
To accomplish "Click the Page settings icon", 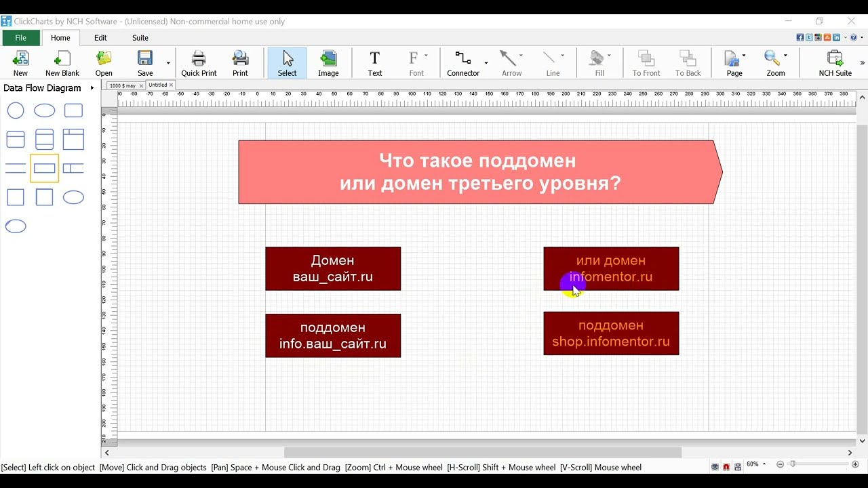I will tap(732, 59).
